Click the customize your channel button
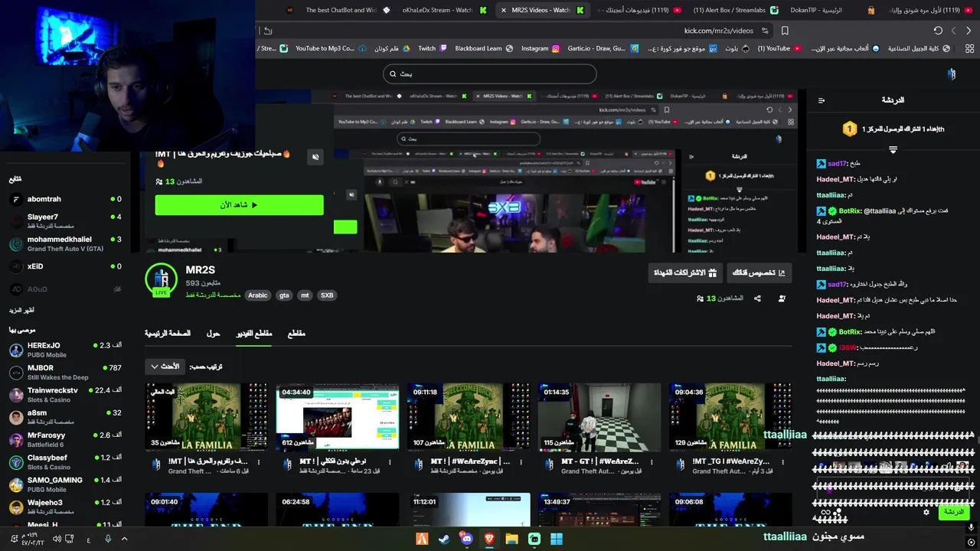The height and width of the screenshot is (551, 980). point(759,272)
